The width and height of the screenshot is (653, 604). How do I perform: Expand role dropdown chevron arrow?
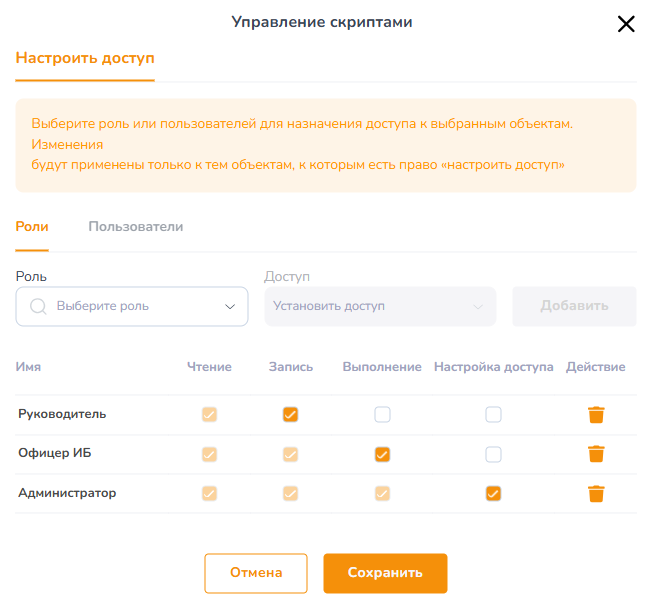[x=230, y=307]
